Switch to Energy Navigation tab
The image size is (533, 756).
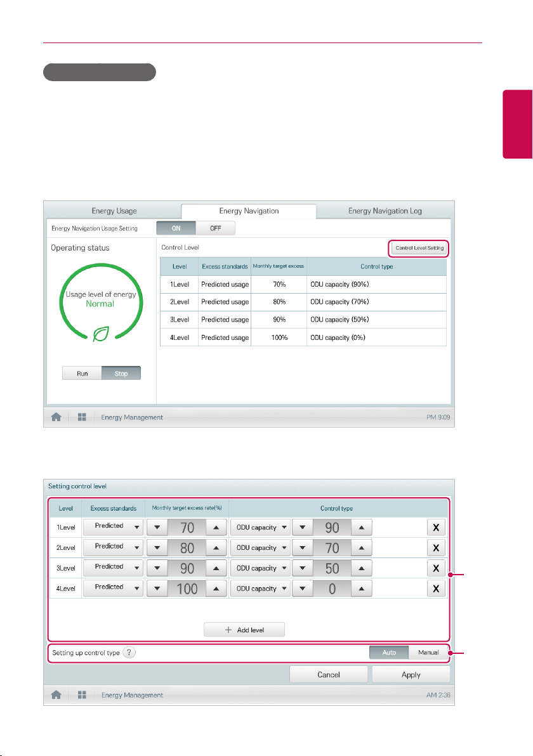tap(249, 211)
